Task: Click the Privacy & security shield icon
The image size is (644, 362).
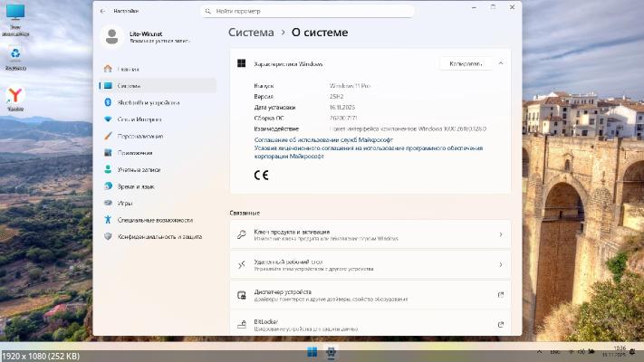Action: (x=109, y=236)
